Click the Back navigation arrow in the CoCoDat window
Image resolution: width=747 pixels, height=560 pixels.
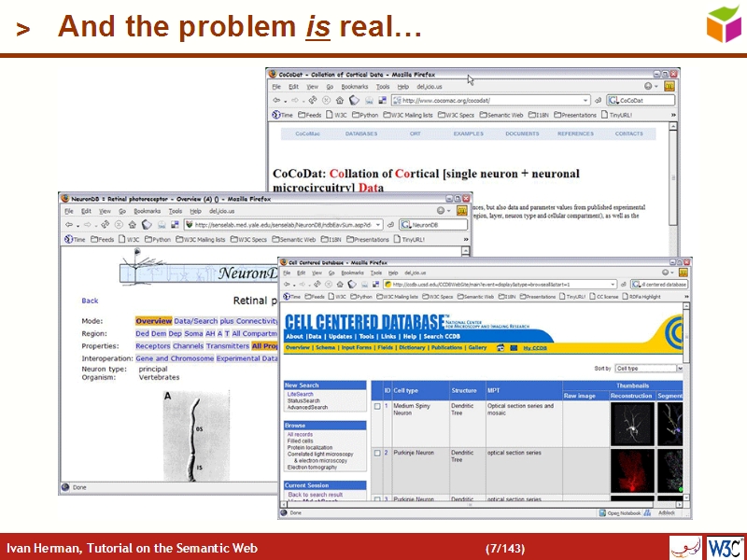coord(277,100)
